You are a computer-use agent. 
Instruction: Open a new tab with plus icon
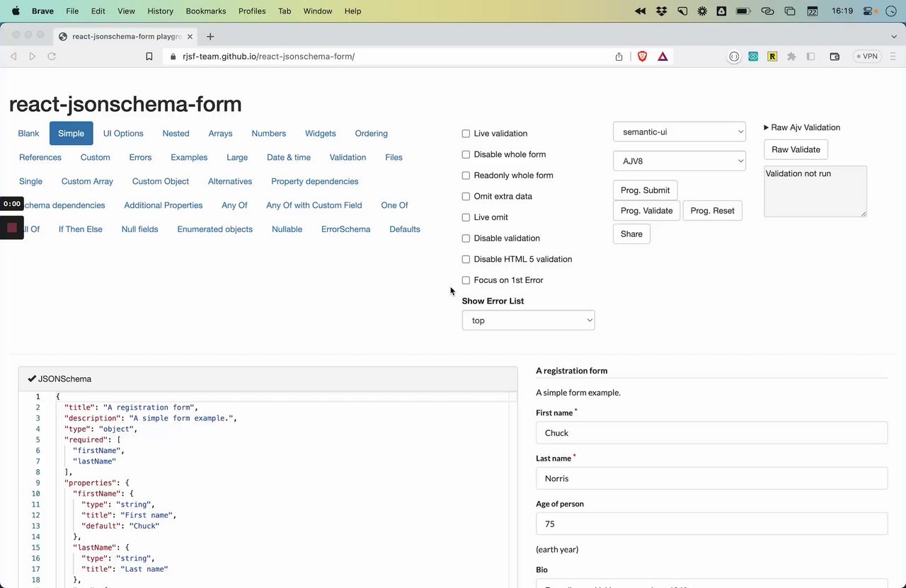[210, 36]
